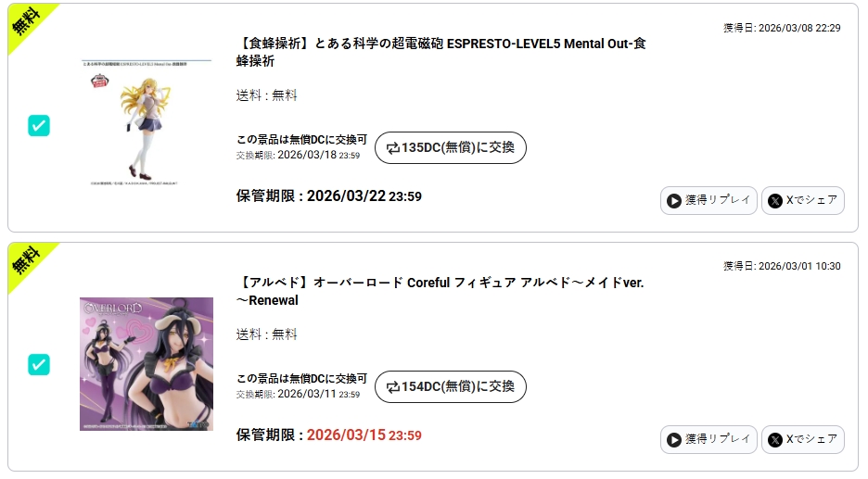Click the X logo on Albedo's share button

click(774, 439)
